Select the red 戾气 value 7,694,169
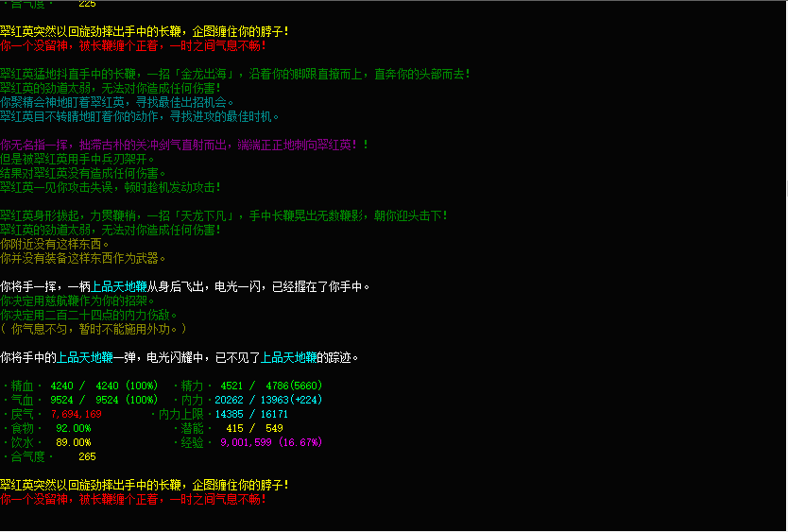The height and width of the screenshot is (532, 788). [77, 414]
